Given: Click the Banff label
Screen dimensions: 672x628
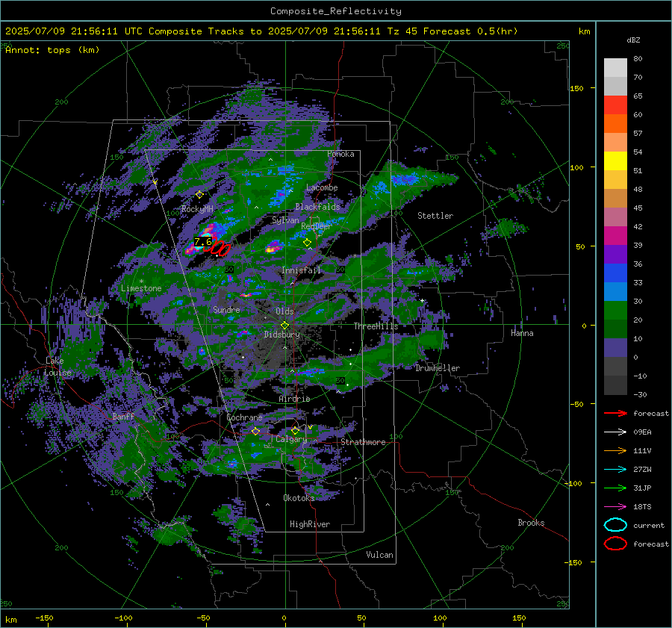Looking at the screenshot, I should point(123,416).
